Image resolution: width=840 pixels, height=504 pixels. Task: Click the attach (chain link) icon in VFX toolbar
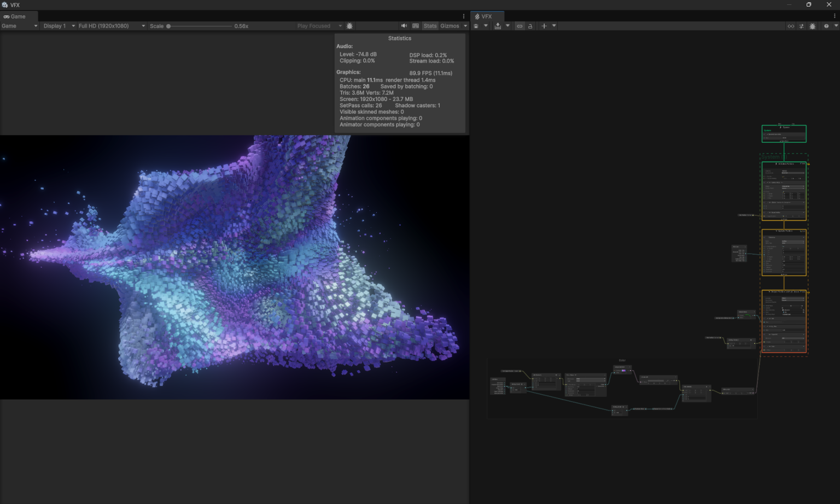[x=520, y=26]
